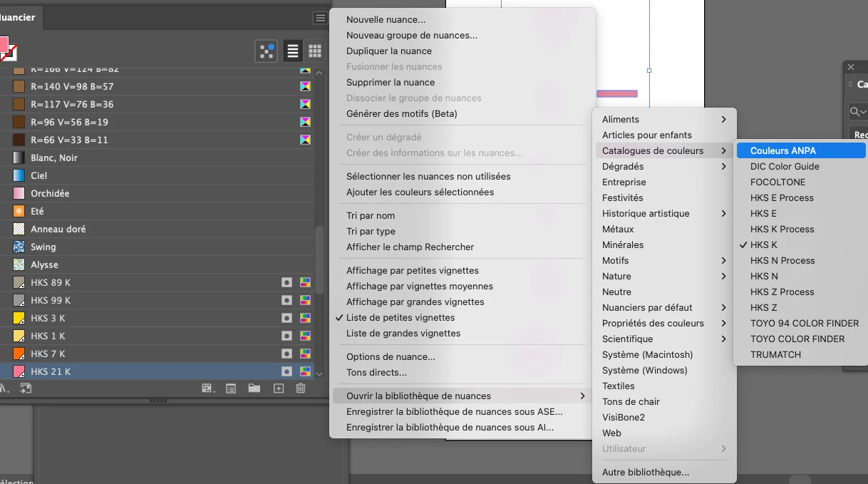Select the HKS 7 K orange swatch
Viewport: 868px width, 484px height.
point(19,354)
